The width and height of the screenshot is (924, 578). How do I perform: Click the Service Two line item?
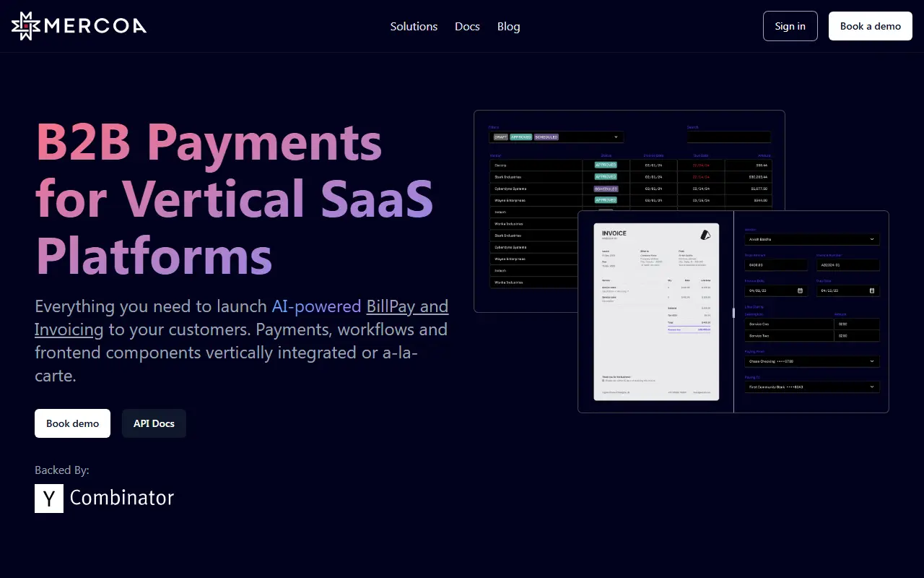812,336
